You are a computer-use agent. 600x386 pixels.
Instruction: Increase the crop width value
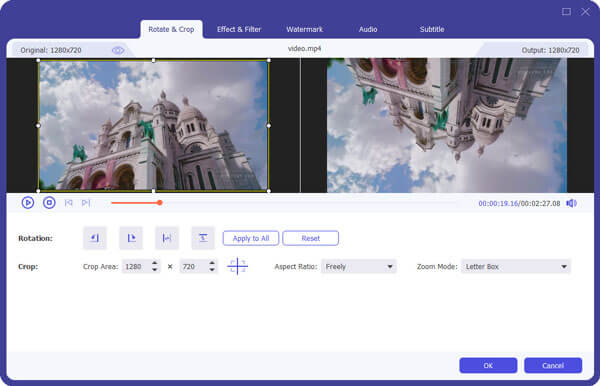point(154,263)
